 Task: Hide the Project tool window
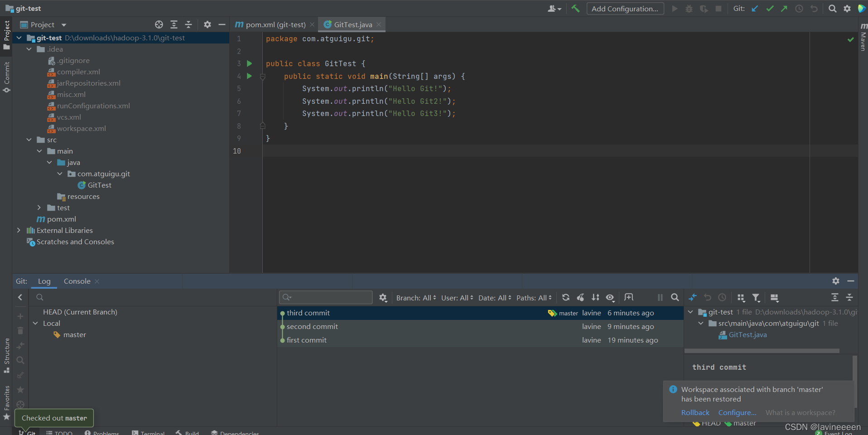coord(222,24)
